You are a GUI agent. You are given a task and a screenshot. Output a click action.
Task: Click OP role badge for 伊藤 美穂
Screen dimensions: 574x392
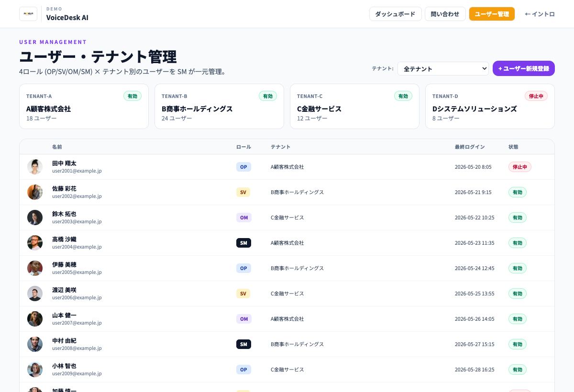tap(243, 268)
